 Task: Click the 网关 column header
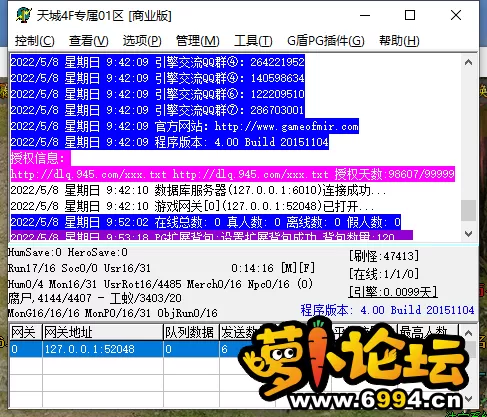25,332
